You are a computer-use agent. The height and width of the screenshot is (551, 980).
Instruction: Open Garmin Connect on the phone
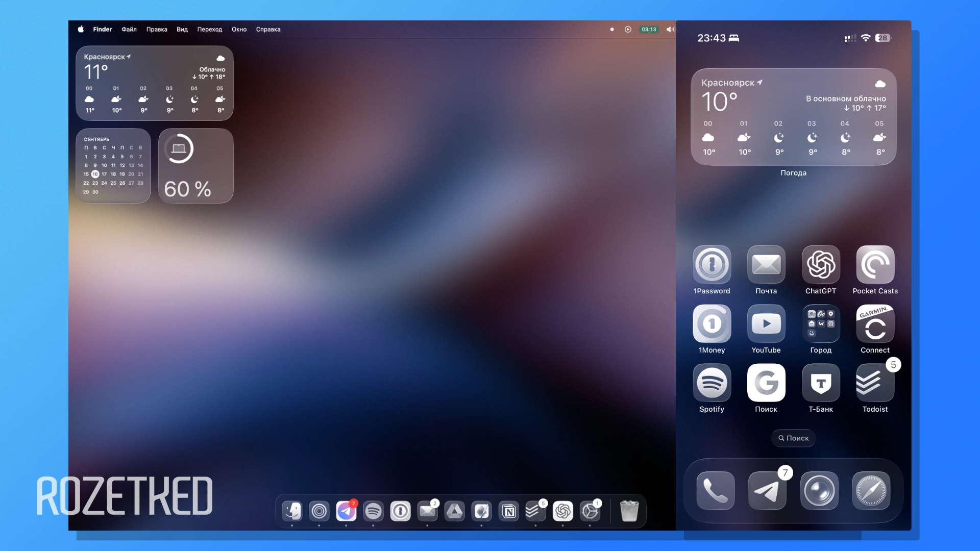875,323
